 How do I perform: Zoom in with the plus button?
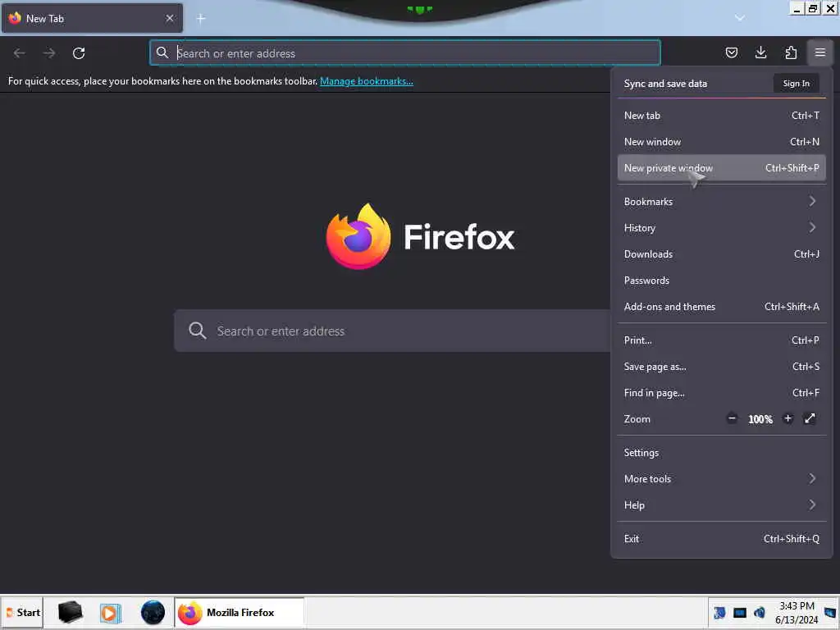[x=787, y=418]
